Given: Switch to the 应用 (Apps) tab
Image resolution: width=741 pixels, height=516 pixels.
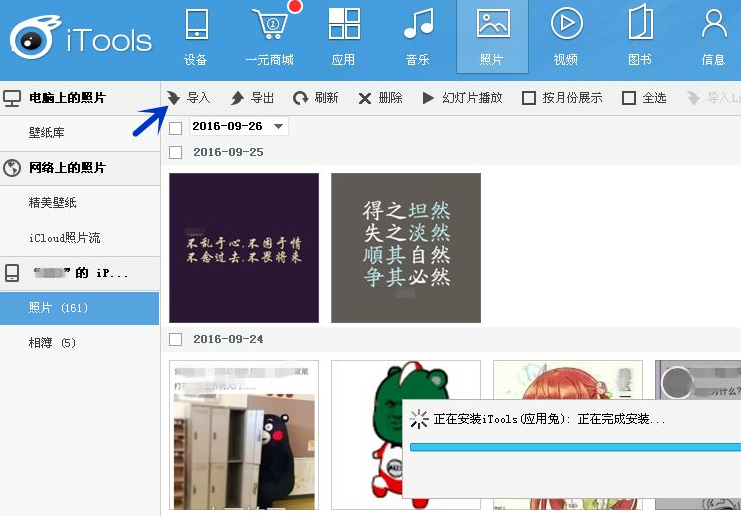Looking at the screenshot, I should tap(344, 37).
